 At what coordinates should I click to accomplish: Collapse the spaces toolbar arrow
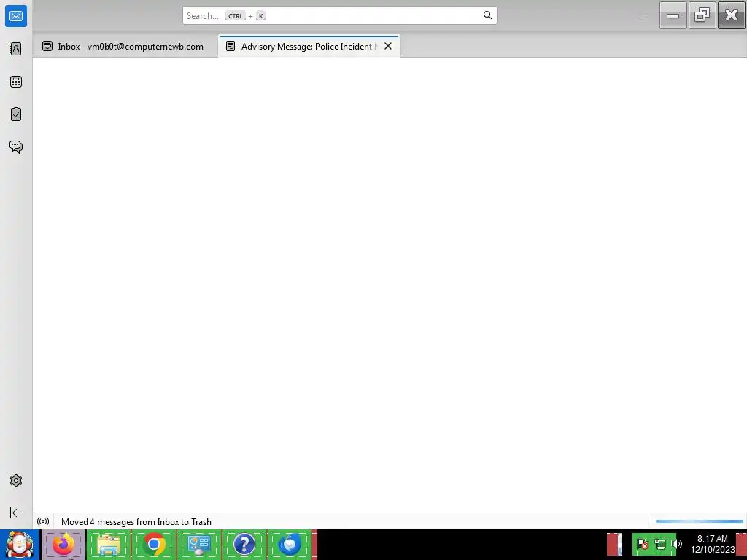pos(16,513)
